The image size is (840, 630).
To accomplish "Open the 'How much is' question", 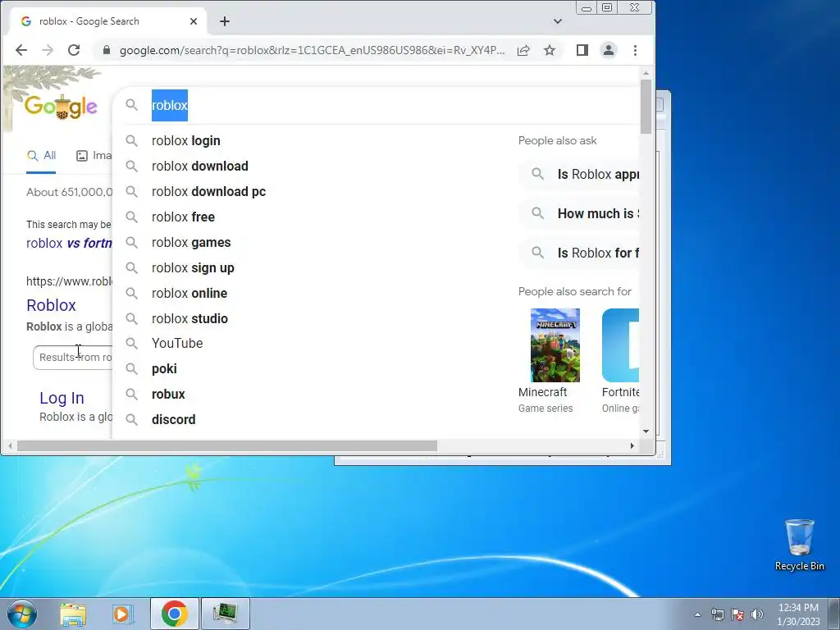I will (579, 214).
